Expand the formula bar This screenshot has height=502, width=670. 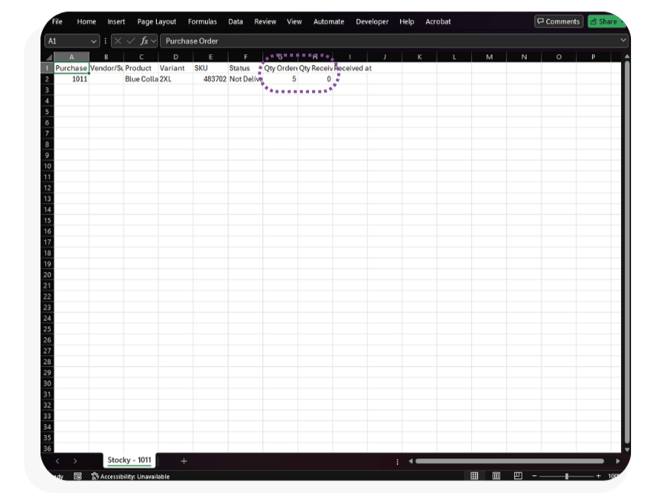coord(623,41)
